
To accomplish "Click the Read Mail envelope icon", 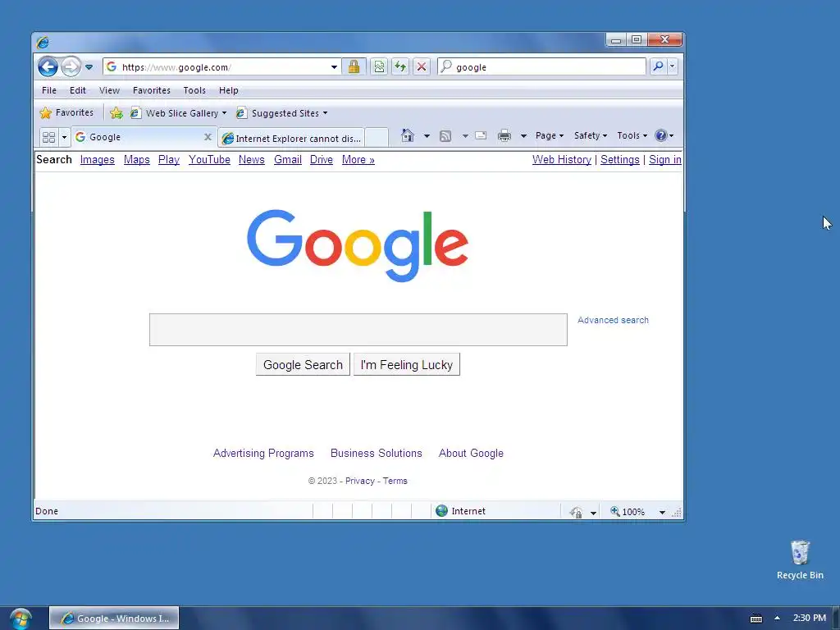I will [x=481, y=135].
